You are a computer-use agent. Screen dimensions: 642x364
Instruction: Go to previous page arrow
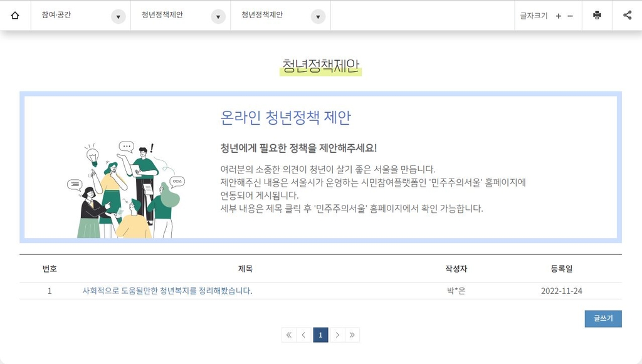click(x=304, y=335)
